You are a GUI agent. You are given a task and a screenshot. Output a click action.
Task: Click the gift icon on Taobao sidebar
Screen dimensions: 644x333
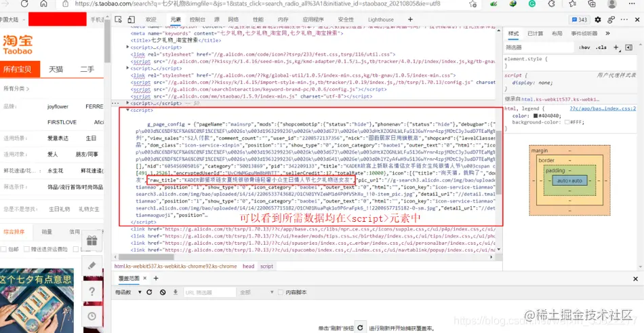tap(92, 241)
